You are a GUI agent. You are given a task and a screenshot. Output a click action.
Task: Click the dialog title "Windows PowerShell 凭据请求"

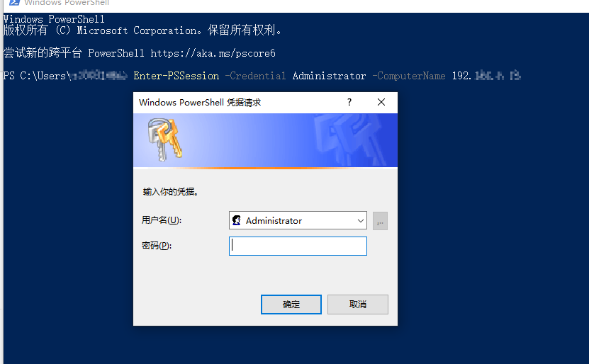(200, 103)
